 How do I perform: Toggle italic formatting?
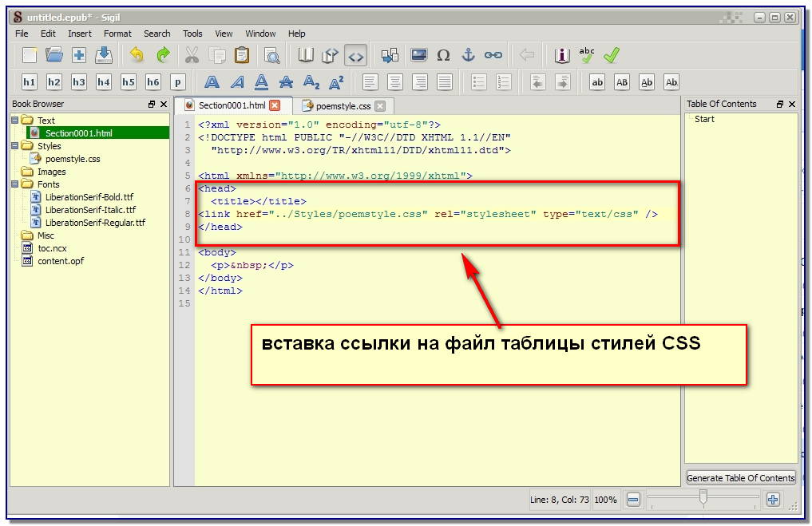pyautogui.click(x=236, y=81)
